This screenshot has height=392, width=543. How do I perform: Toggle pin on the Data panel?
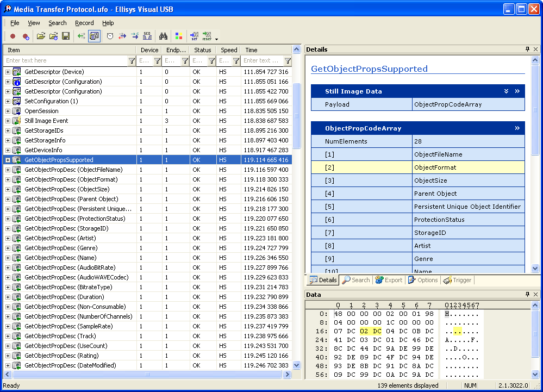pos(527,295)
